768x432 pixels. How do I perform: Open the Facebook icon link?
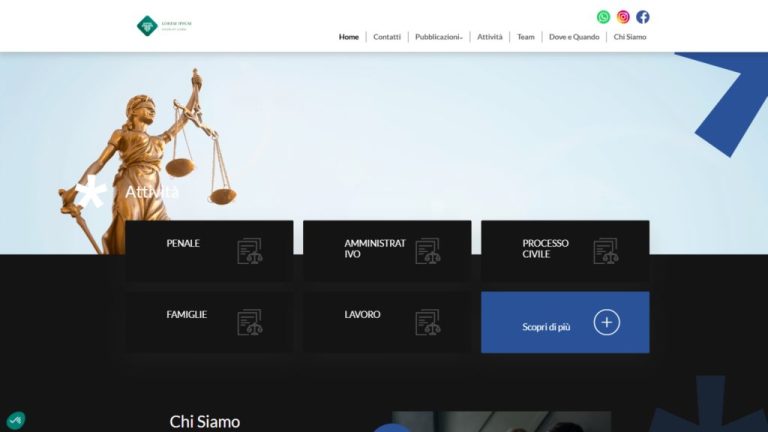pyautogui.click(x=643, y=17)
